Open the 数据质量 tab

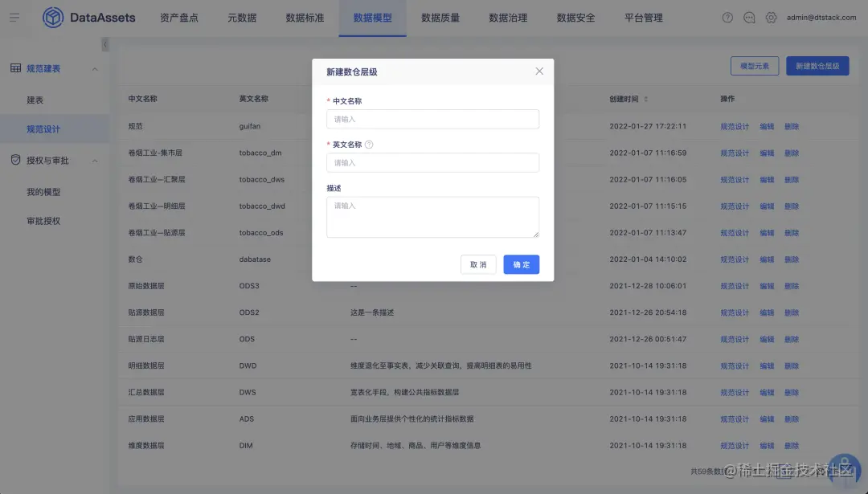pyautogui.click(x=440, y=18)
